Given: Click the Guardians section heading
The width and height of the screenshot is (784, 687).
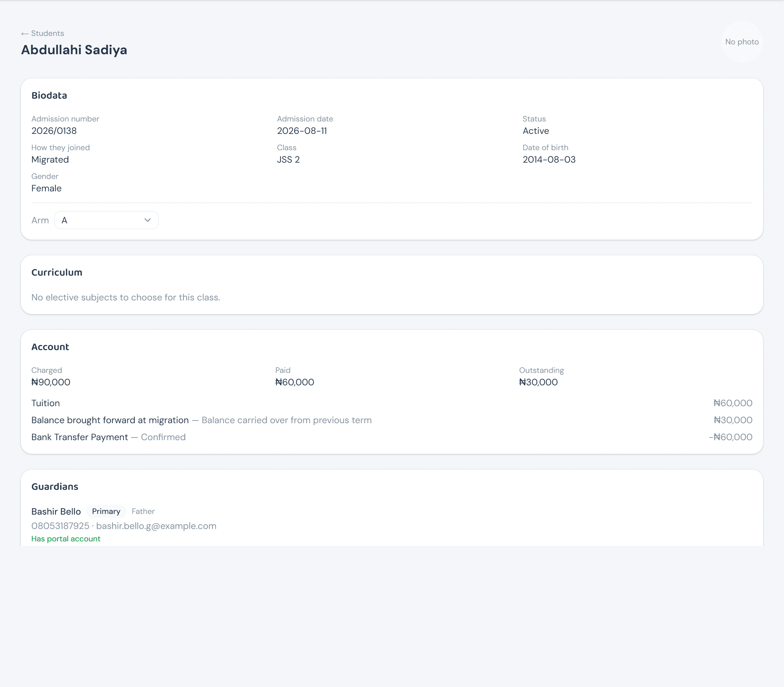Looking at the screenshot, I should click(55, 487).
